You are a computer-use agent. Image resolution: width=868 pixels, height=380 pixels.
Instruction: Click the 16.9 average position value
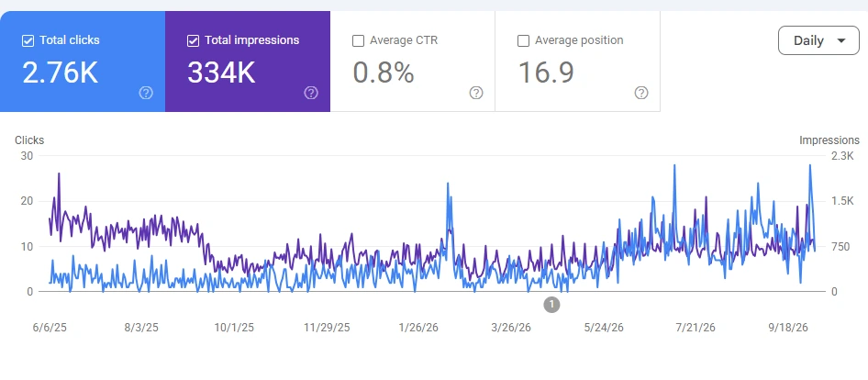[546, 73]
